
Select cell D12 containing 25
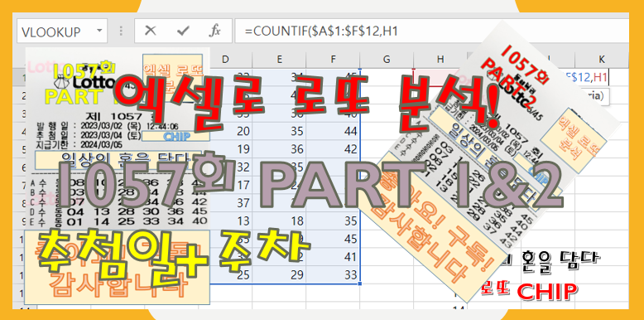(x=225, y=274)
